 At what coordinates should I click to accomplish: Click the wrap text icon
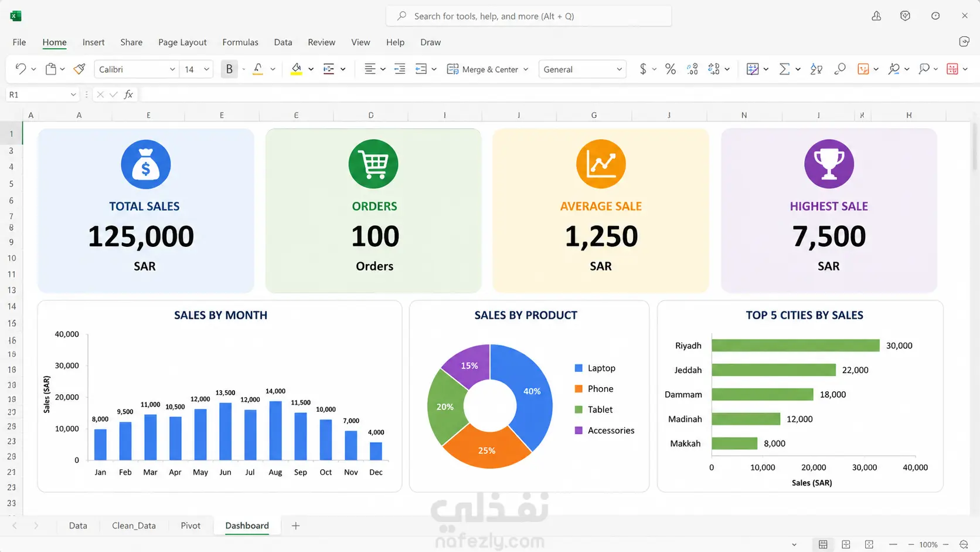421,69
